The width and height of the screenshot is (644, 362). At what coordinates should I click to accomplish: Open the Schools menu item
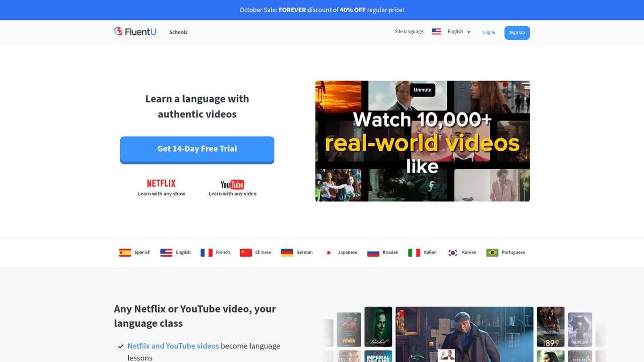[x=178, y=32]
